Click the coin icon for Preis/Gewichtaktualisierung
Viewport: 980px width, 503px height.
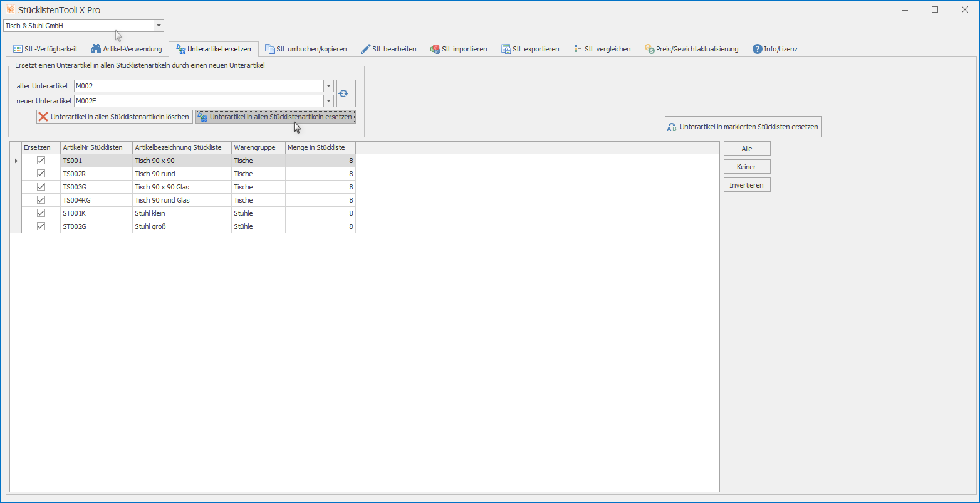650,49
